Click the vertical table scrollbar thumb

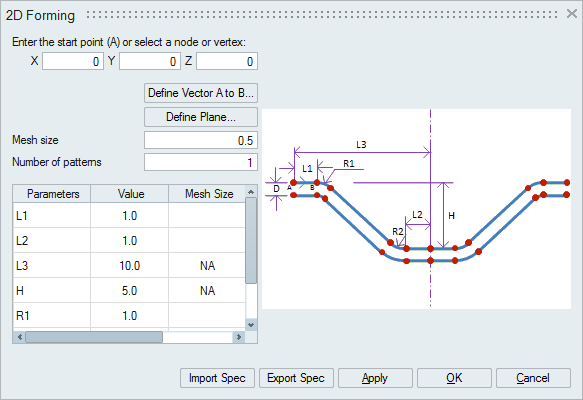tap(251, 241)
